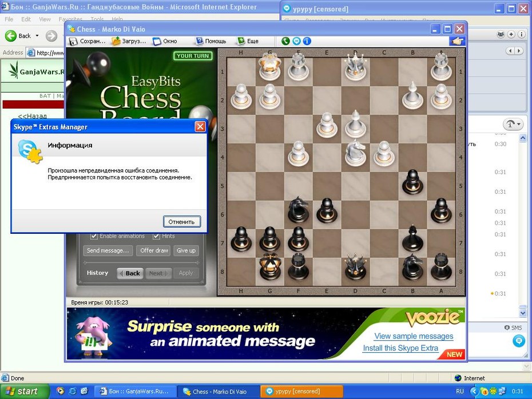
Task: Open the Окно toolbar menu
Action: (165, 41)
